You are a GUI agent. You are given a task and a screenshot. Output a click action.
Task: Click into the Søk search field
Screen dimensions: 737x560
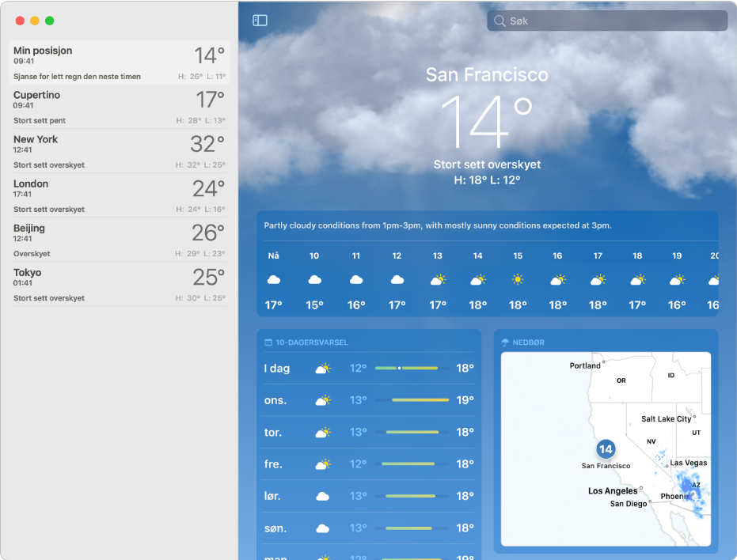[607, 21]
